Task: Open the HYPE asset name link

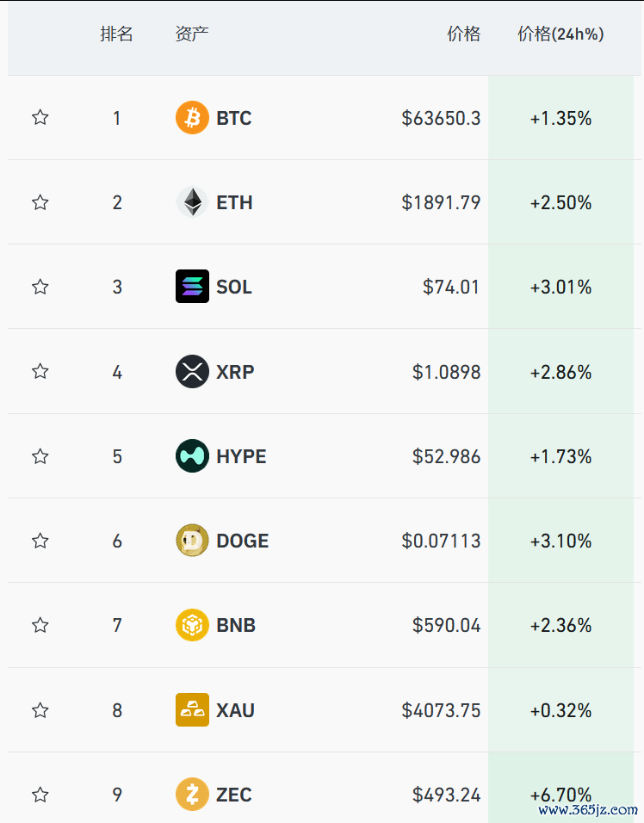Action: pos(241,456)
